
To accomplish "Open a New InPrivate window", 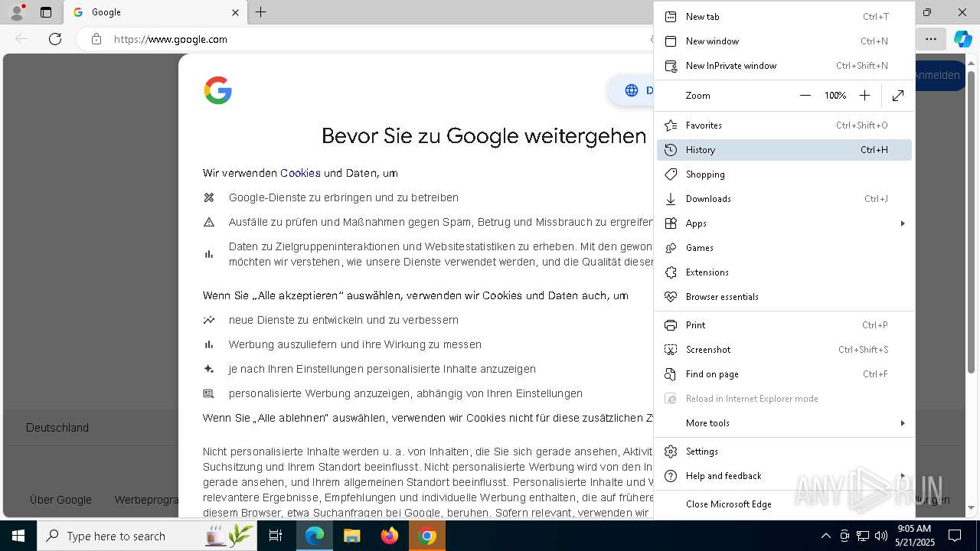I will click(x=784, y=66).
